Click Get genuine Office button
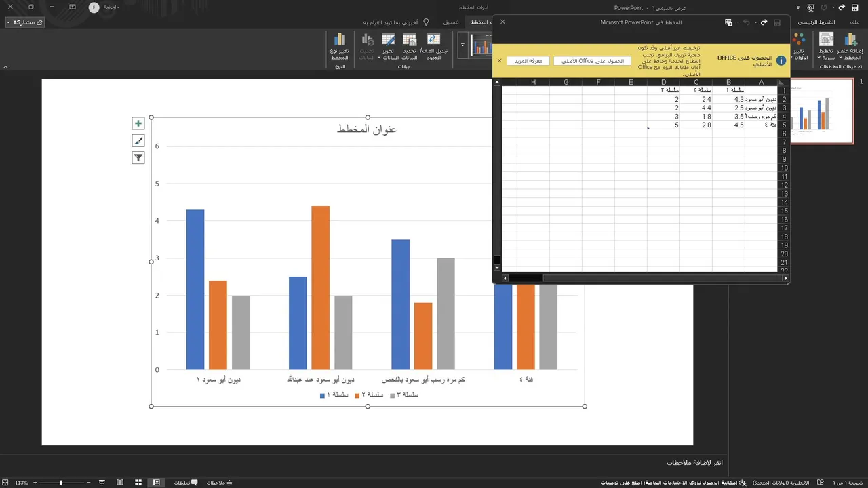The width and height of the screenshot is (868, 488). (592, 61)
